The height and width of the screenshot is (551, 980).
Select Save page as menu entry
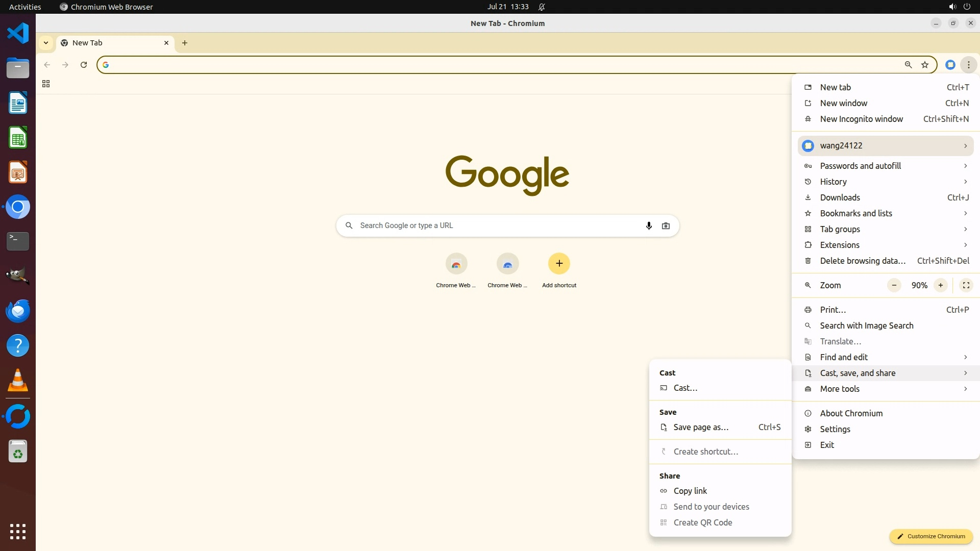tap(701, 428)
